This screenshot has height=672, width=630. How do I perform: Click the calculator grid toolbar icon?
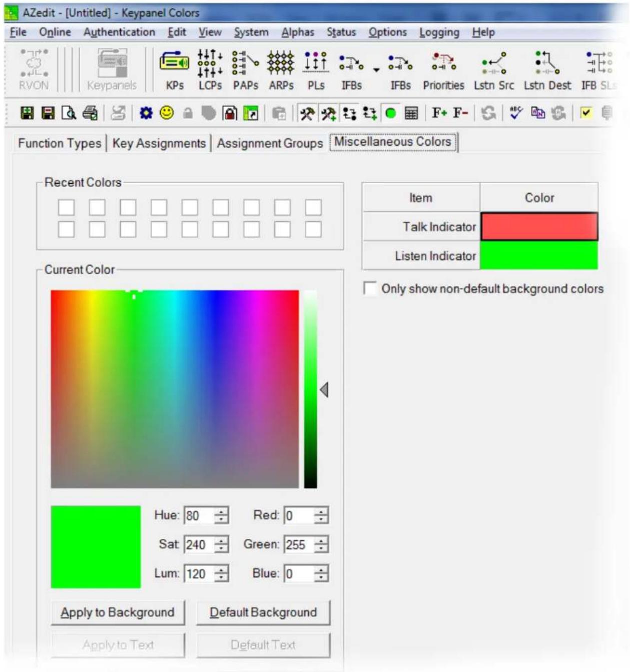(411, 114)
